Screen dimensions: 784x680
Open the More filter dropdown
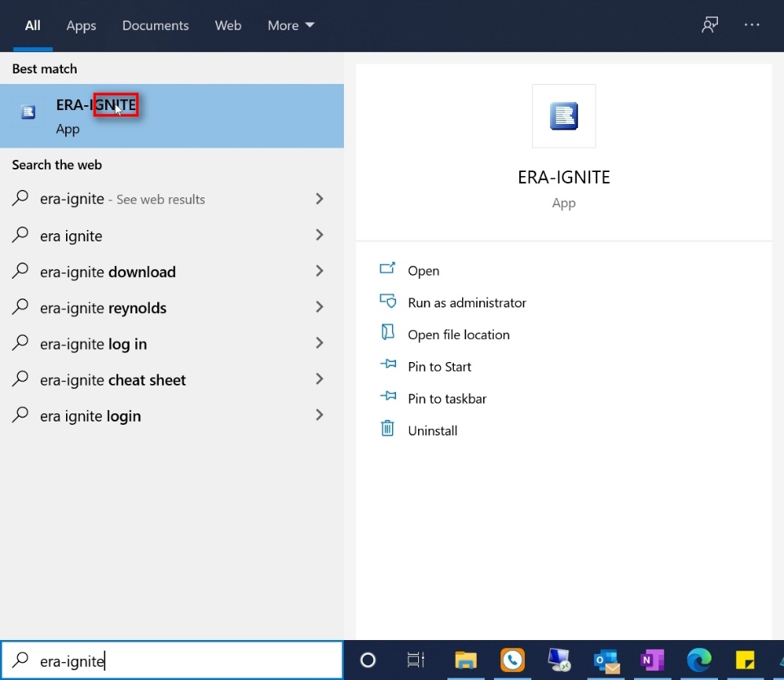(x=291, y=25)
